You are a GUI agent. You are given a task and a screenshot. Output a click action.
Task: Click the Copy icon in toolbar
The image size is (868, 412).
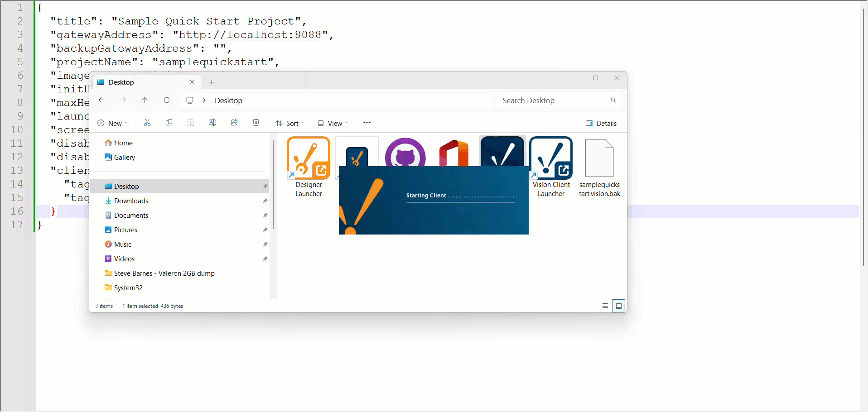(169, 123)
